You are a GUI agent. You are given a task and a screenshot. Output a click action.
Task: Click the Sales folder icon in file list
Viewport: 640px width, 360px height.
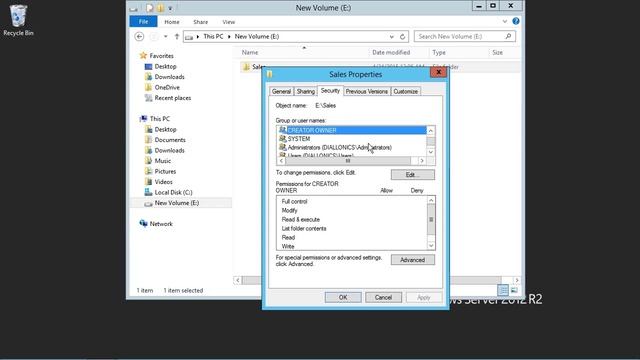pyautogui.click(x=246, y=67)
